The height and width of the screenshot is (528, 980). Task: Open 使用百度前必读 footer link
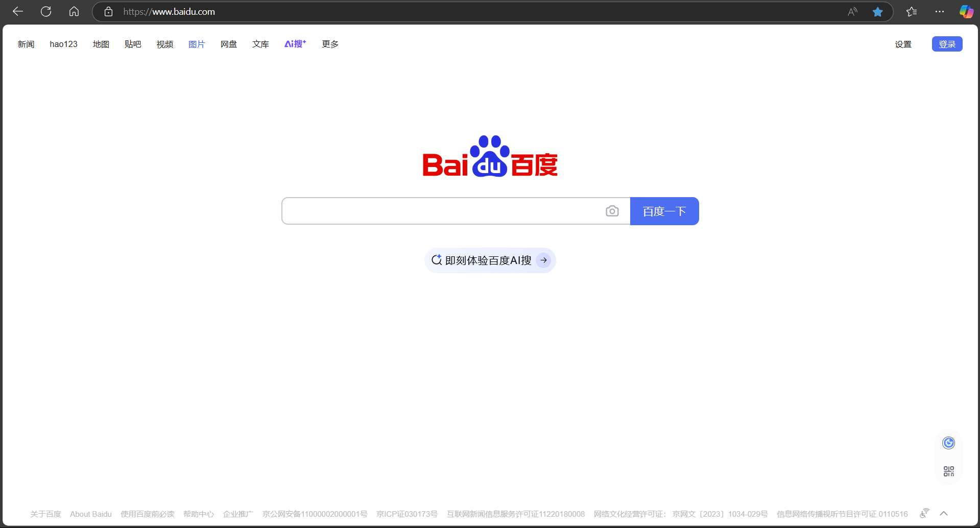[x=148, y=514]
